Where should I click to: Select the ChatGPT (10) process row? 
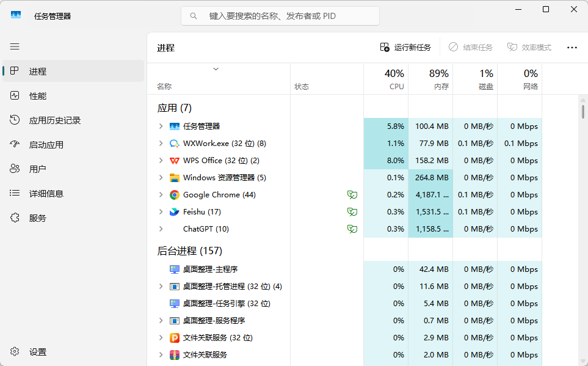pos(345,229)
